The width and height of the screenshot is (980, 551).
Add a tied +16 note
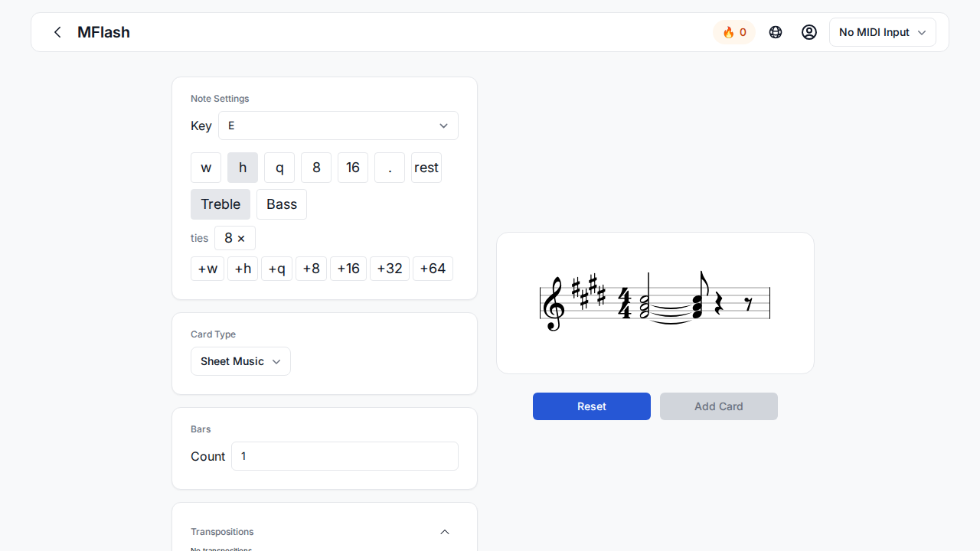348,269
